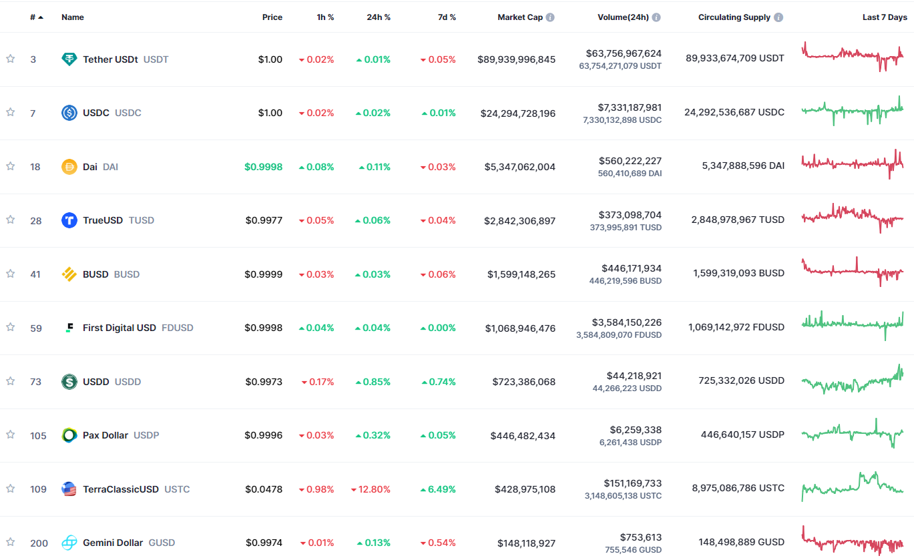
Task: Toggle the BUSD watchlist star
Action: [10, 274]
